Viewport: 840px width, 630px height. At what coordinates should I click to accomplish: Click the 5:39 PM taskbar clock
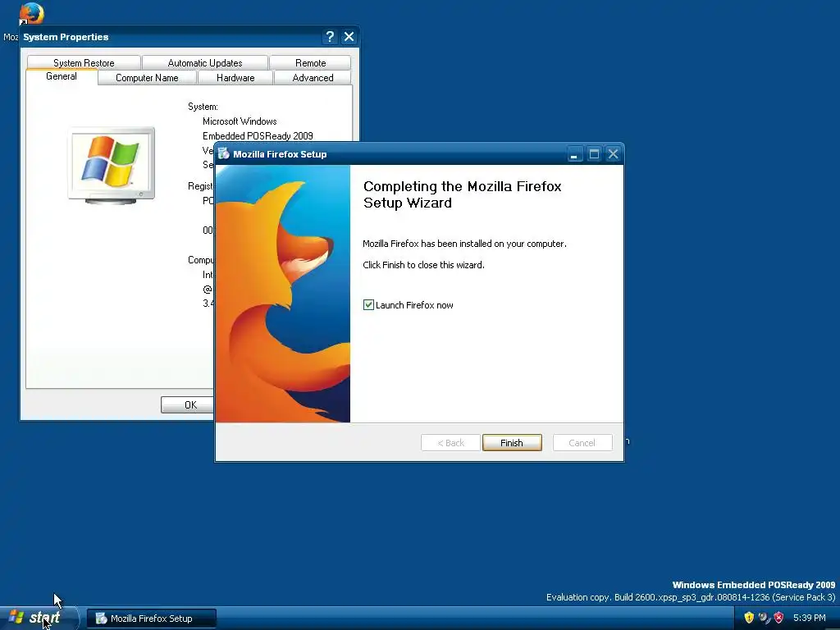(x=809, y=618)
